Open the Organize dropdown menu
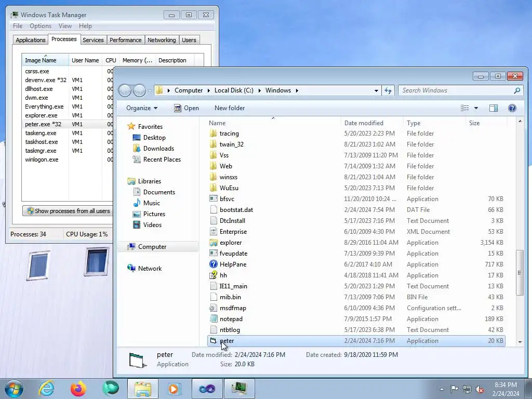Screen dimensions: 532x399 [x=142, y=108]
